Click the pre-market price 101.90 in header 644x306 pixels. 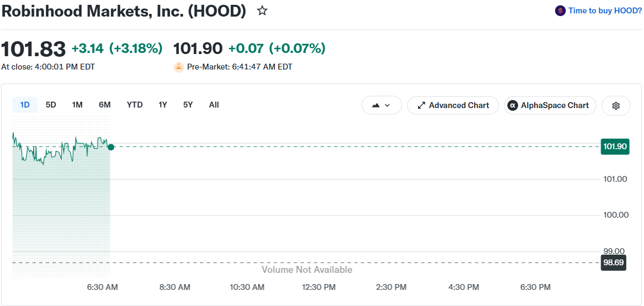[x=198, y=49]
